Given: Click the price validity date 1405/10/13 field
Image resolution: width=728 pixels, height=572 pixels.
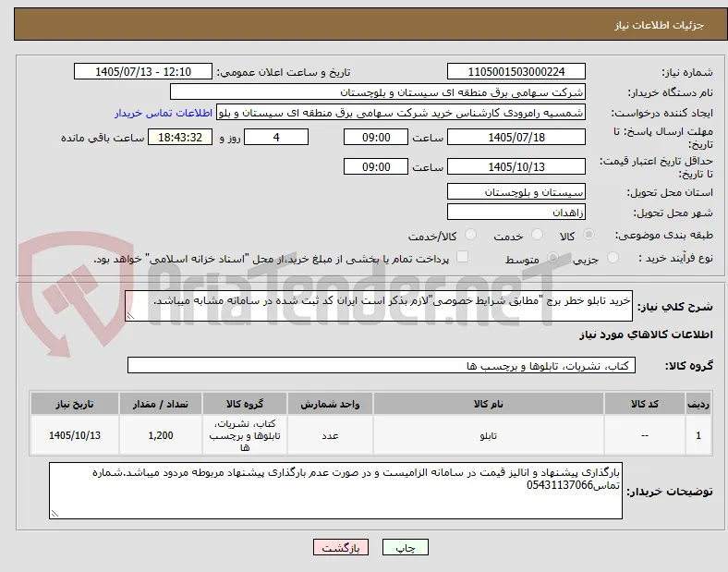Looking at the screenshot, I should tap(516, 166).
